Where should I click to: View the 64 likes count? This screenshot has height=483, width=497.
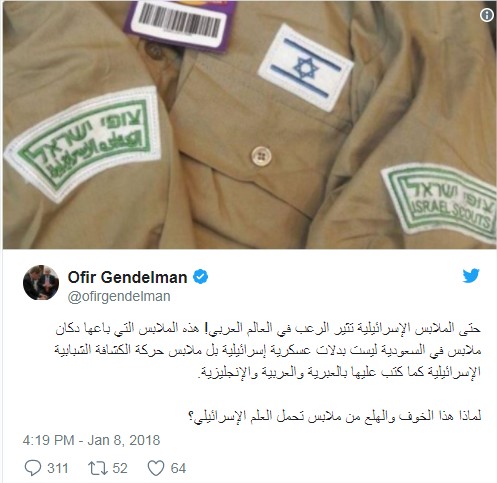pos(178,468)
